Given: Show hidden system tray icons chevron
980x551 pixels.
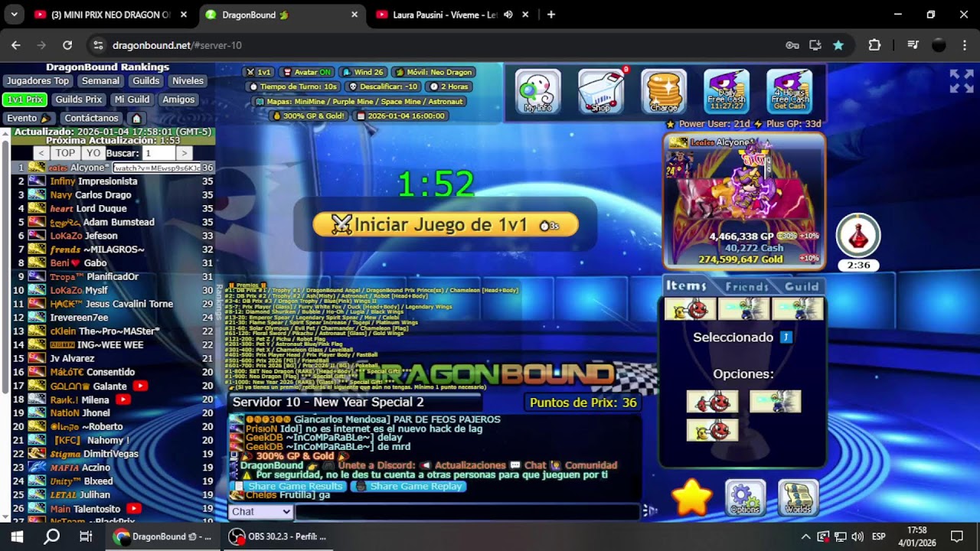Looking at the screenshot, I should [x=805, y=536].
